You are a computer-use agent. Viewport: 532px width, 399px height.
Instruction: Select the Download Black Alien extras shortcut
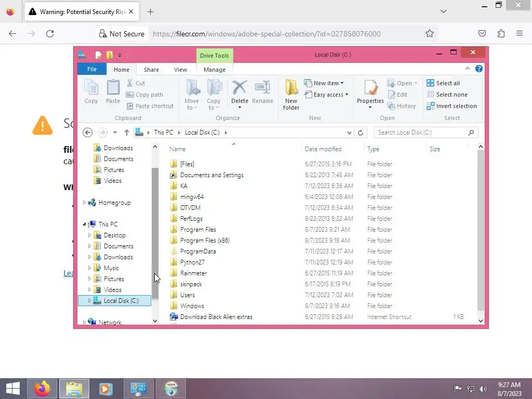pyautogui.click(x=216, y=317)
